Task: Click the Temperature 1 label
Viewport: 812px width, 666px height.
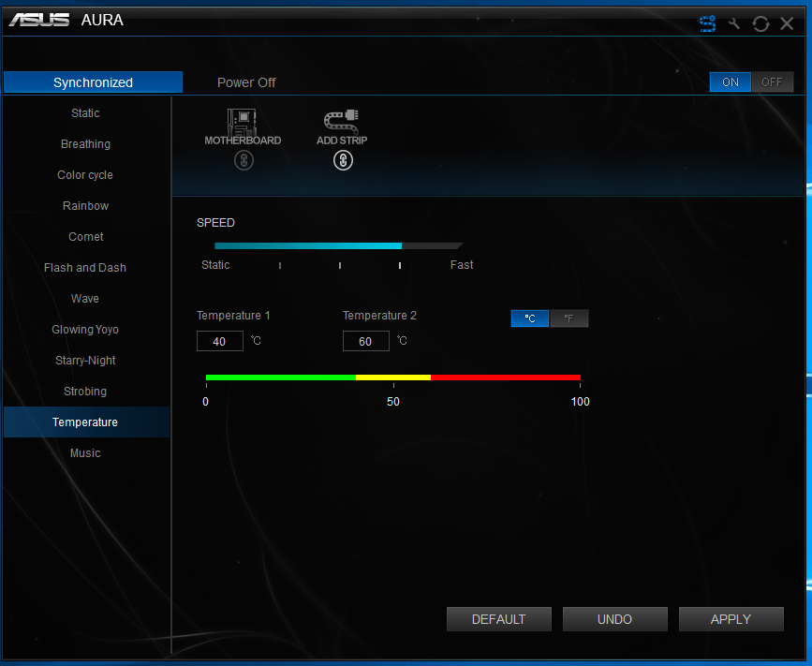Action: coord(233,316)
